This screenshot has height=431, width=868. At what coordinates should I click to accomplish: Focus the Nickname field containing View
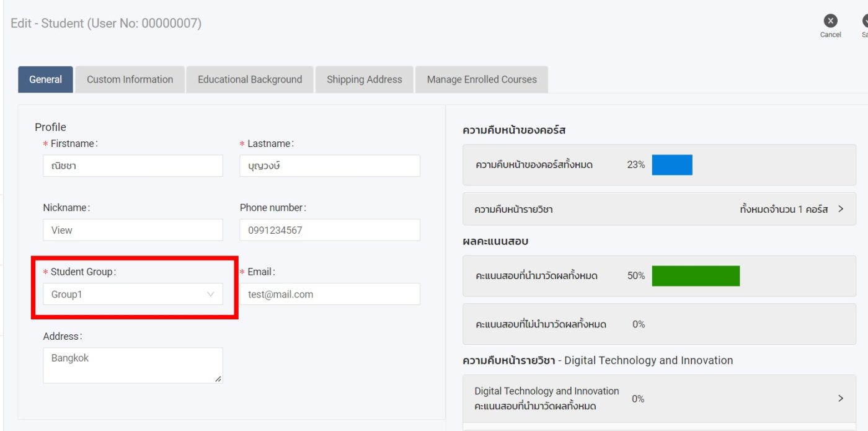(133, 230)
